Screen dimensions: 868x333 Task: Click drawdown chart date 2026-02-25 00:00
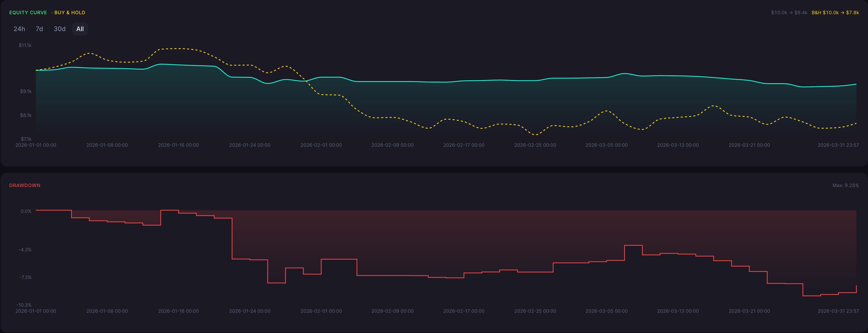pyautogui.click(x=535, y=311)
